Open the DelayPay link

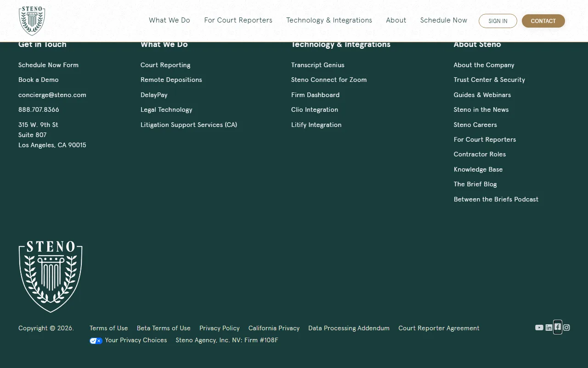click(154, 95)
